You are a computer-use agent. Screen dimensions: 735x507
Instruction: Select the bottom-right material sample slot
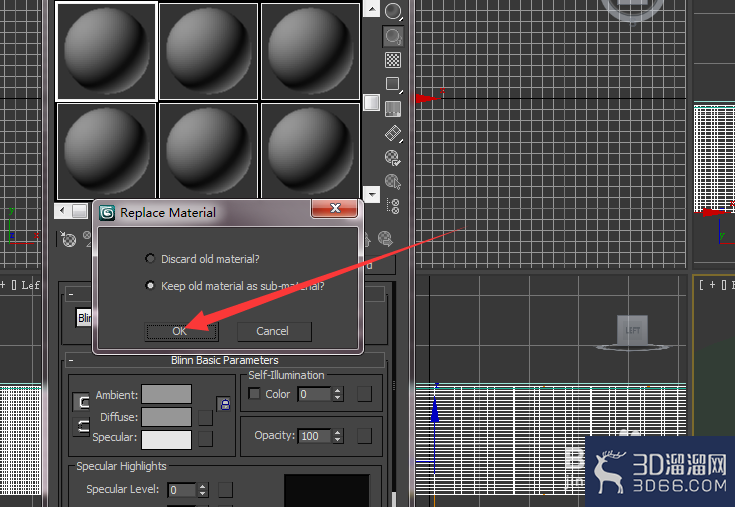310,151
